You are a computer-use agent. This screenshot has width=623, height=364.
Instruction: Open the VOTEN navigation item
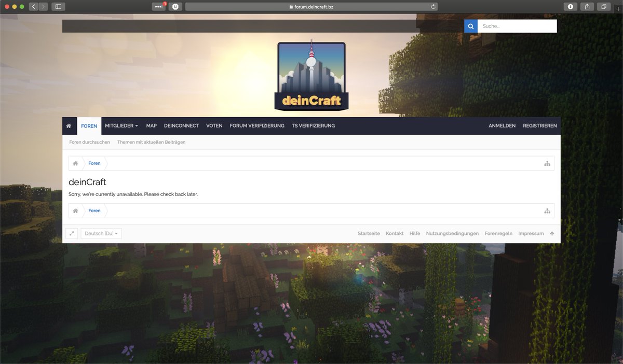click(x=214, y=126)
